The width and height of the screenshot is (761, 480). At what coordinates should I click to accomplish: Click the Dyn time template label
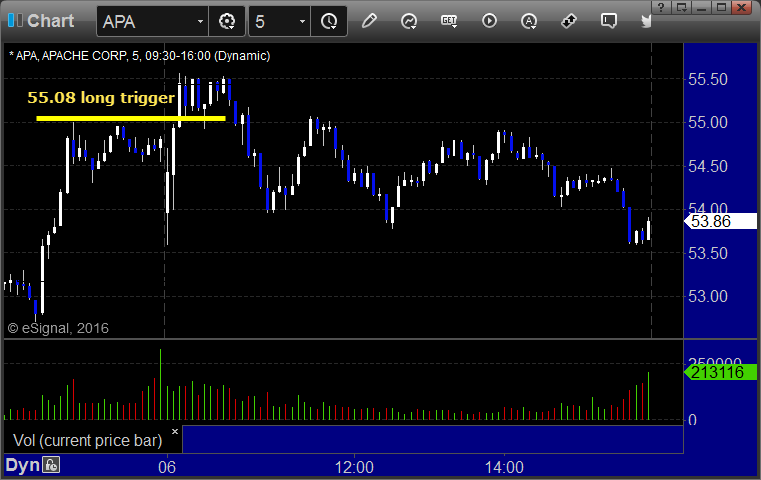[x=22, y=465]
